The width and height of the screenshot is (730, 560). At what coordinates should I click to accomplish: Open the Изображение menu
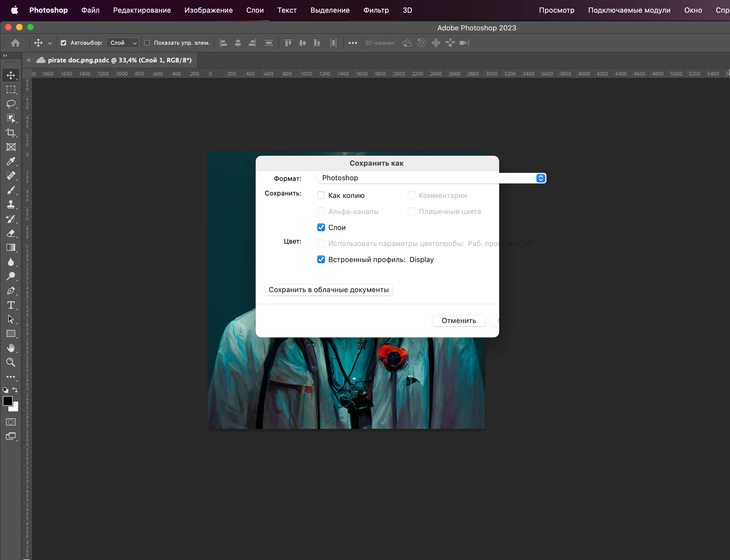tap(208, 10)
